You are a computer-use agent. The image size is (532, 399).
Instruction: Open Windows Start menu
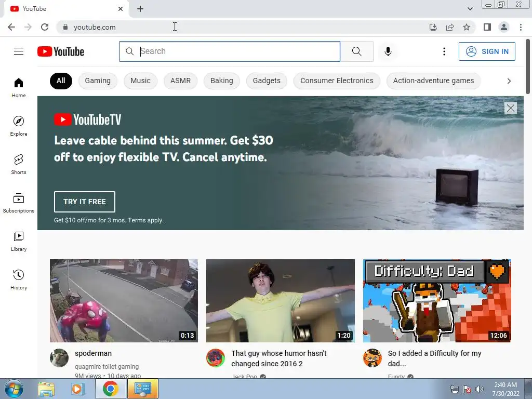(x=14, y=389)
